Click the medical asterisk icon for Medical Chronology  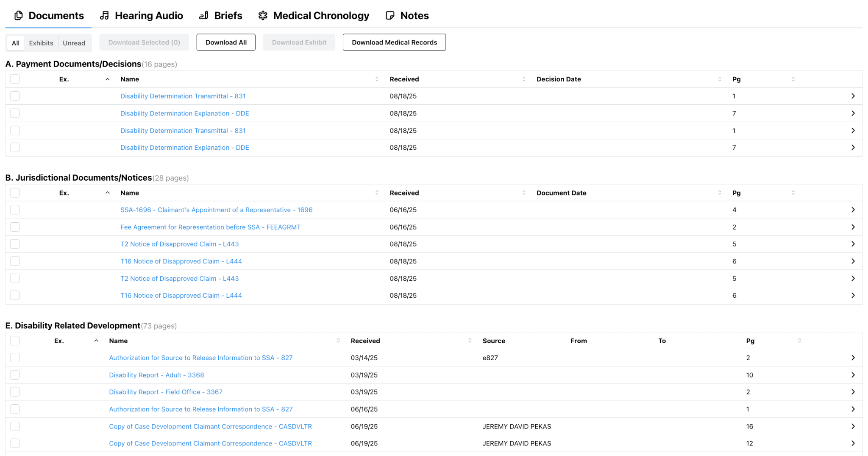tap(263, 15)
